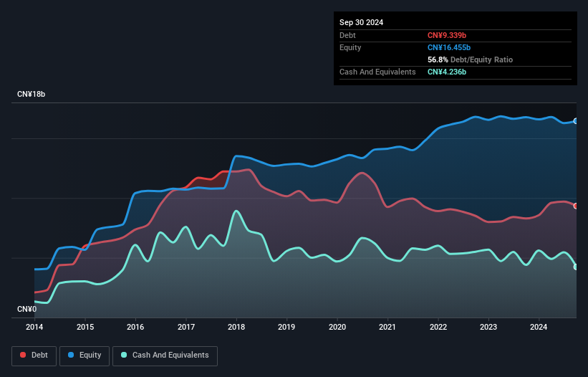Toggle the Equity series legend button
Viewport: 588px width, 377px height.
click(85, 355)
